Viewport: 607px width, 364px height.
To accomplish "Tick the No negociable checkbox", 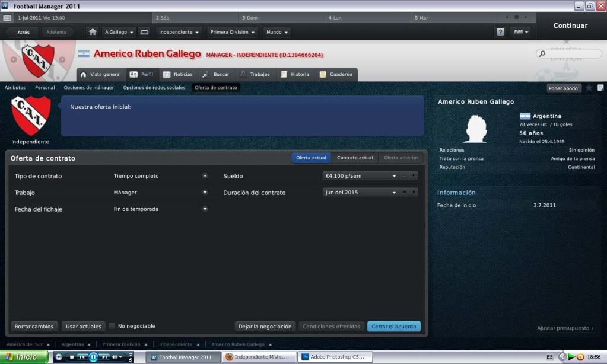I will pyautogui.click(x=112, y=326).
